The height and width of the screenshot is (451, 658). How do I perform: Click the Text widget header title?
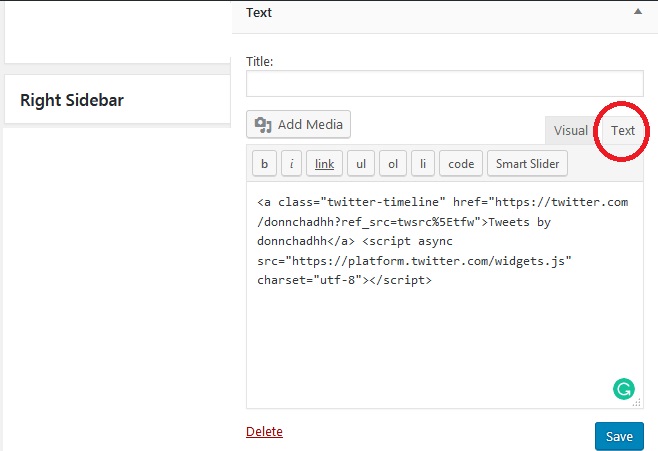(259, 13)
